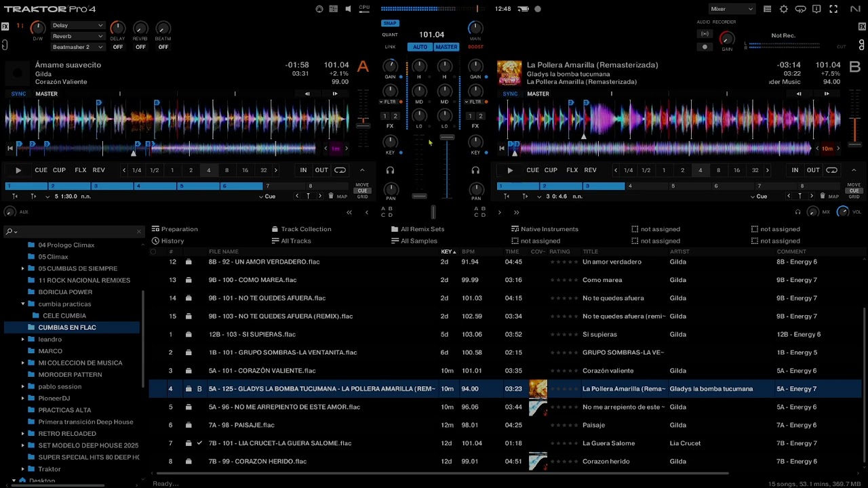Set loop IN point on Deck A
Image resolution: width=868 pixels, height=488 pixels.
tap(303, 170)
